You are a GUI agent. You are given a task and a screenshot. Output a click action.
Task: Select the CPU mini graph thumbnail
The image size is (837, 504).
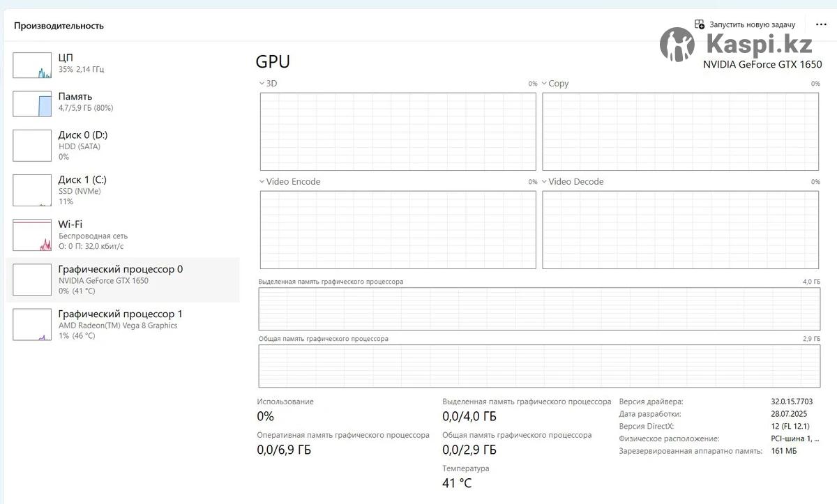[x=32, y=65]
